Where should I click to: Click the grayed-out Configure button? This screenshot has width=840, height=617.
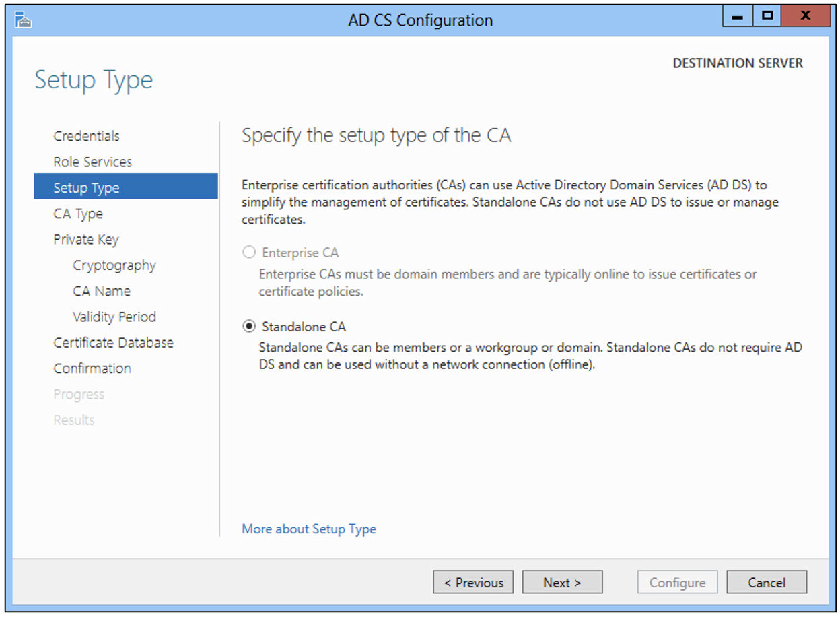pyautogui.click(x=678, y=583)
